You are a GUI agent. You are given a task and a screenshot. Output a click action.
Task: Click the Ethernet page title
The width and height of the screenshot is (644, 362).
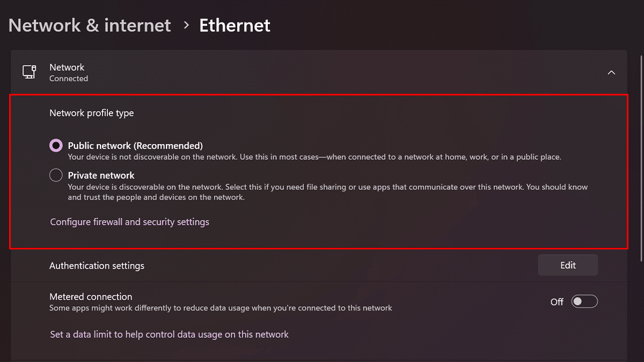[x=235, y=25]
